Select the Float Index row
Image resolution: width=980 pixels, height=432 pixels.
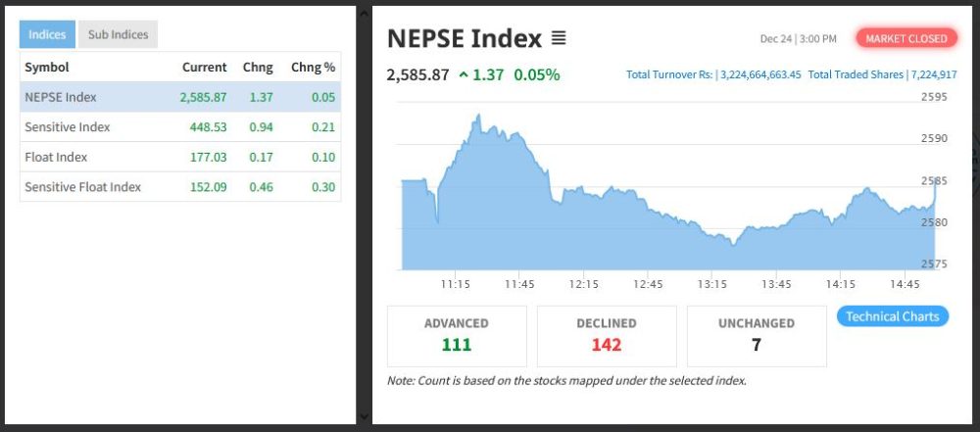(180, 157)
